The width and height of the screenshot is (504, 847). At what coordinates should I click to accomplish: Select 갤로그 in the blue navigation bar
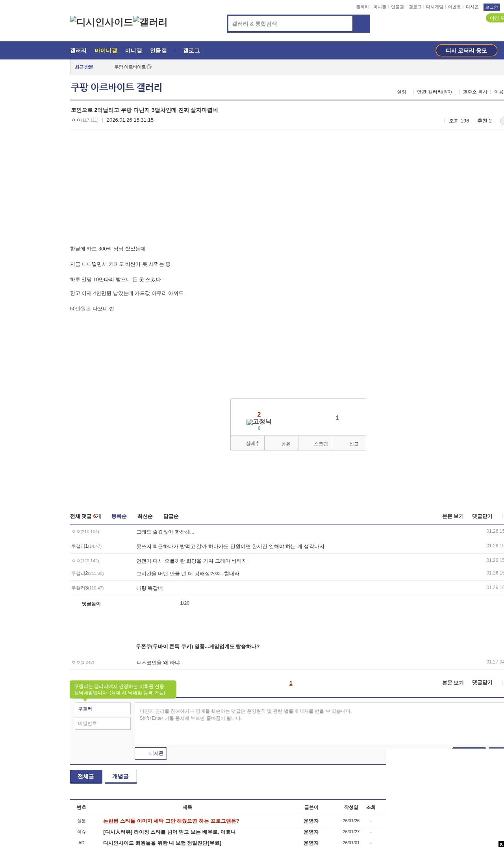(x=191, y=50)
